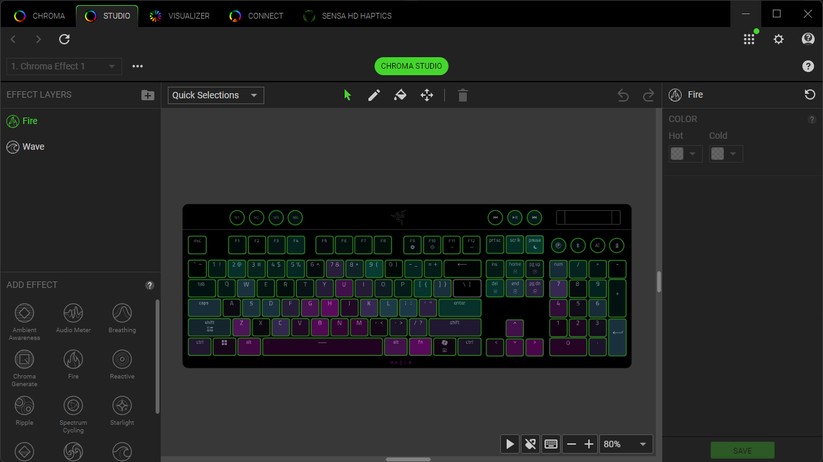Open the Chroma Effect 1 profile dropdown
Viewport: 823px width, 462px height.
[64, 66]
